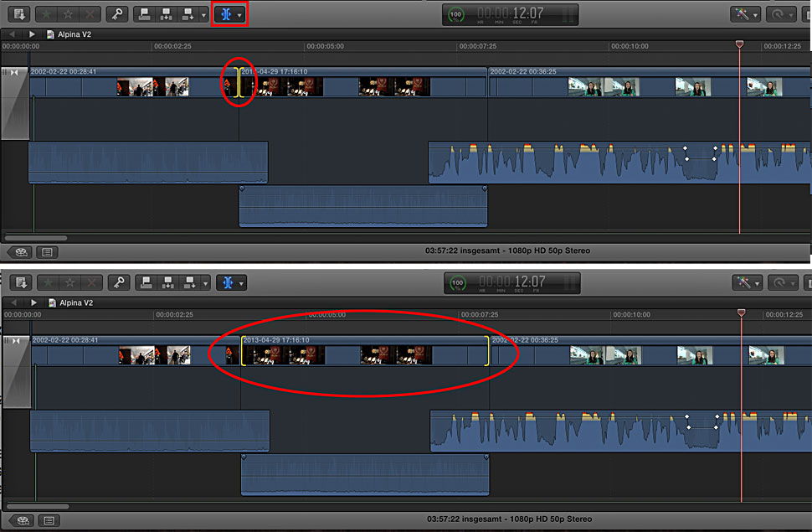Select clip 2002-02-22 00:28:41 in lower timeline

(x=136, y=350)
